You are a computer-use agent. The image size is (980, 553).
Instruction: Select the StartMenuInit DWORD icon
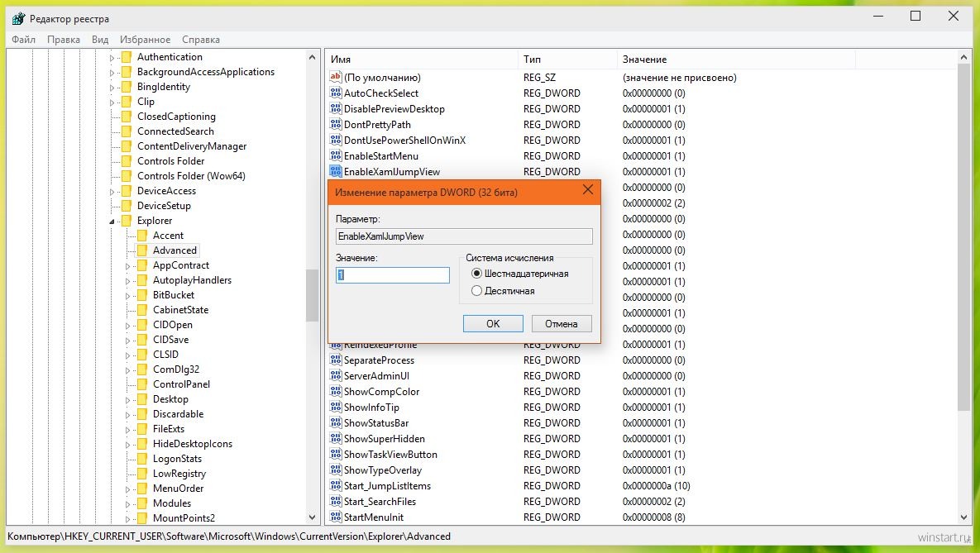click(x=336, y=517)
